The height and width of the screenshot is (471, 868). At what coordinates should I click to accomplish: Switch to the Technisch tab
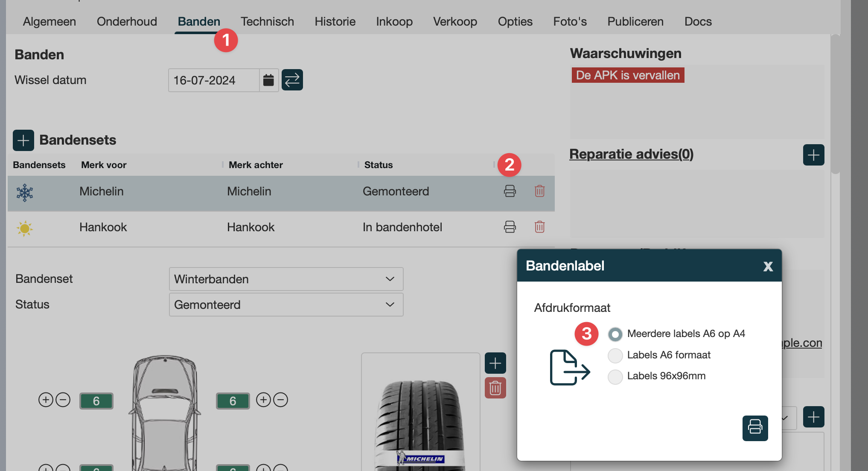[267, 21]
